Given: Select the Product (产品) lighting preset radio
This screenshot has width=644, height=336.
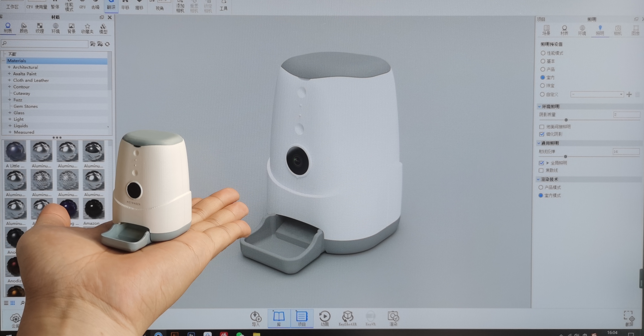Looking at the screenshot, I should [x=543, y=69].
